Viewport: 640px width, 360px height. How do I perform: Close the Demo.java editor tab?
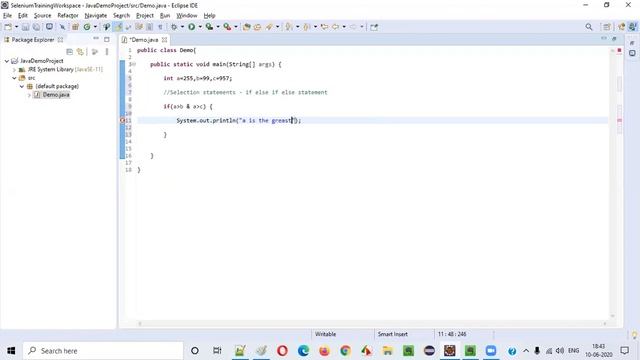164,40
